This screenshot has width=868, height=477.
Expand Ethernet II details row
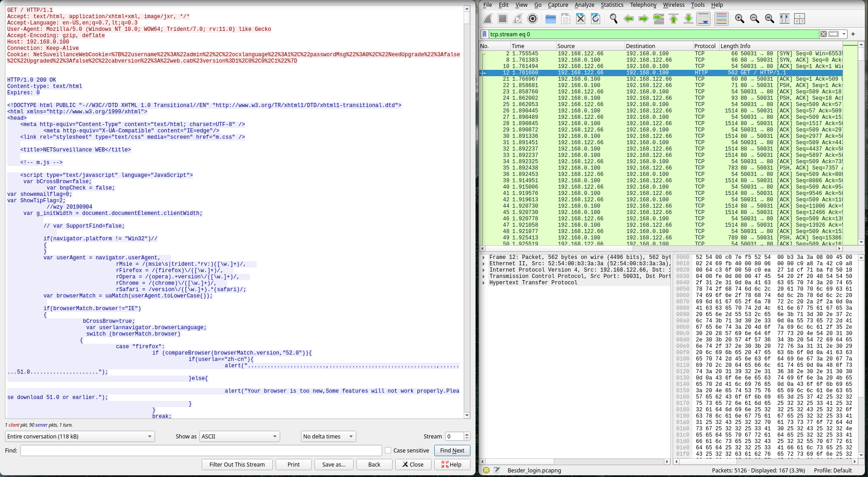coord(484,263)
